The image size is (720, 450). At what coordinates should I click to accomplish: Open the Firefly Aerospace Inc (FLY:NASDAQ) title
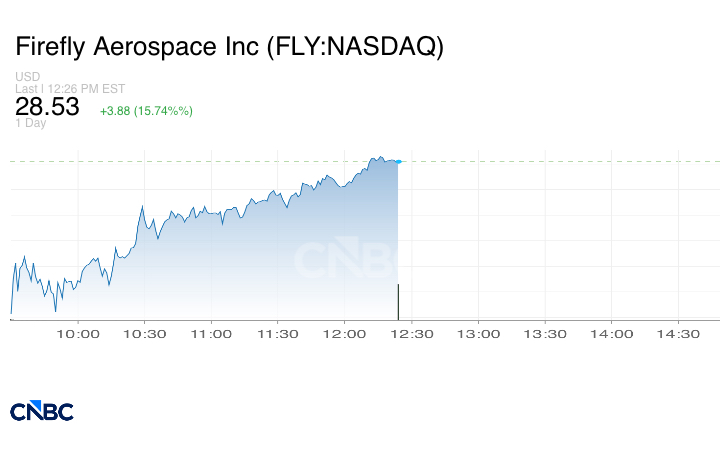[229, 47]
